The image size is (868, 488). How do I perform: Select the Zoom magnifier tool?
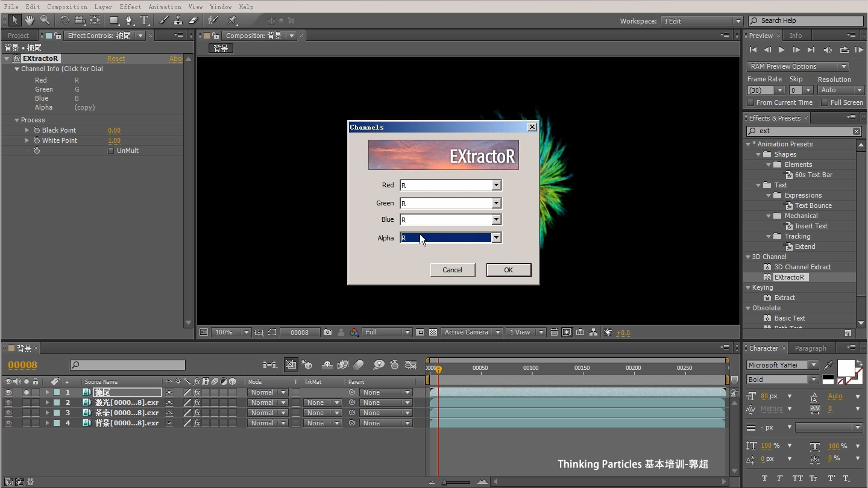point(45,20)
